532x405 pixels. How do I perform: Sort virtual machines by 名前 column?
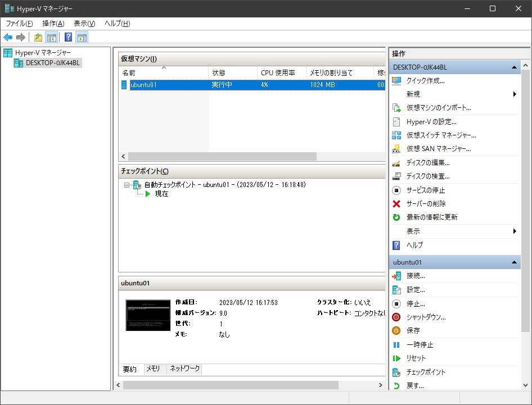[x=164, y=73]
